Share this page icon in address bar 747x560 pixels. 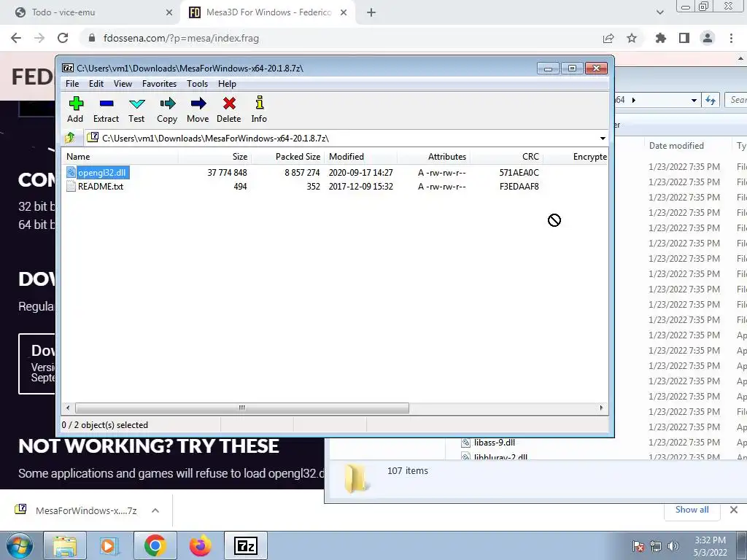[x=608, y=38]
